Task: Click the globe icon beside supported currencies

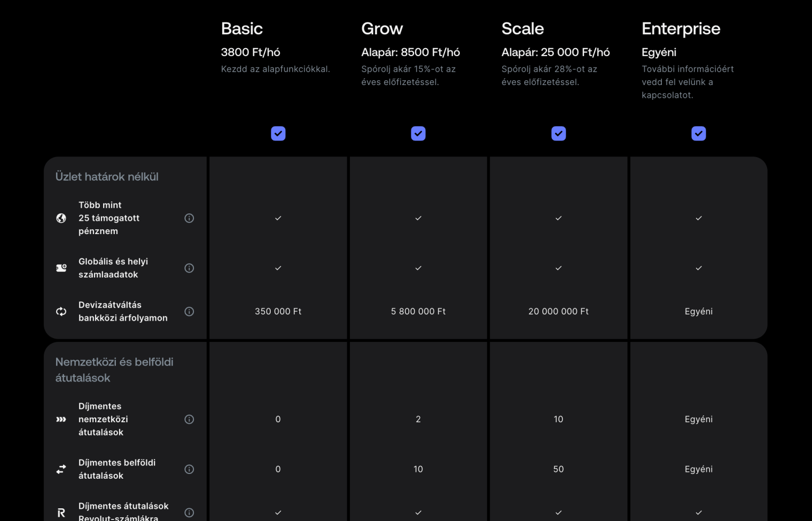Action: [61, 218]
